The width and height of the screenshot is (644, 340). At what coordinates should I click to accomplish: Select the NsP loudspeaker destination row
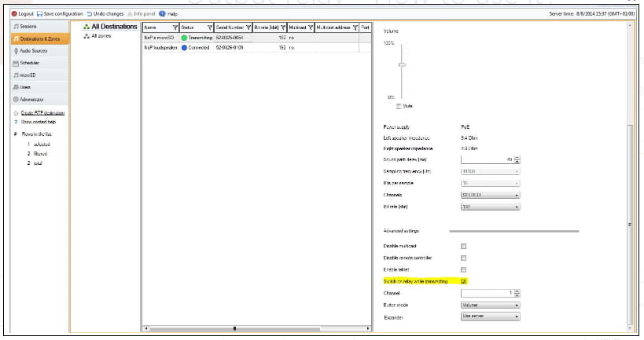pos(256,48)
